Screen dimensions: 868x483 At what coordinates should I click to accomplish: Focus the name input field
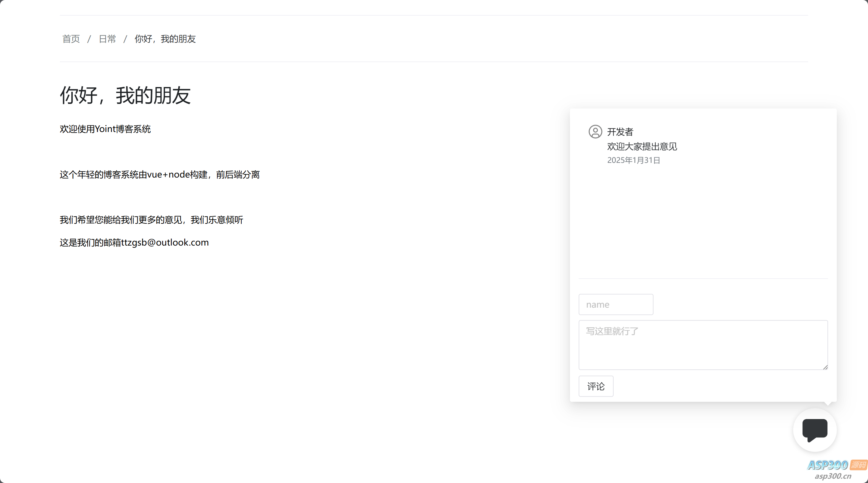[x=616, y=304]
